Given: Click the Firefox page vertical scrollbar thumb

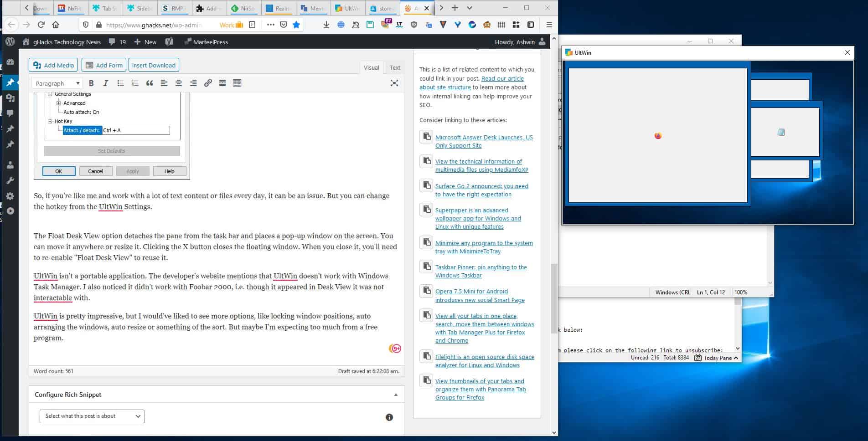Looking at the screenshot, I should pyautogui.click(x=554, y=298).
